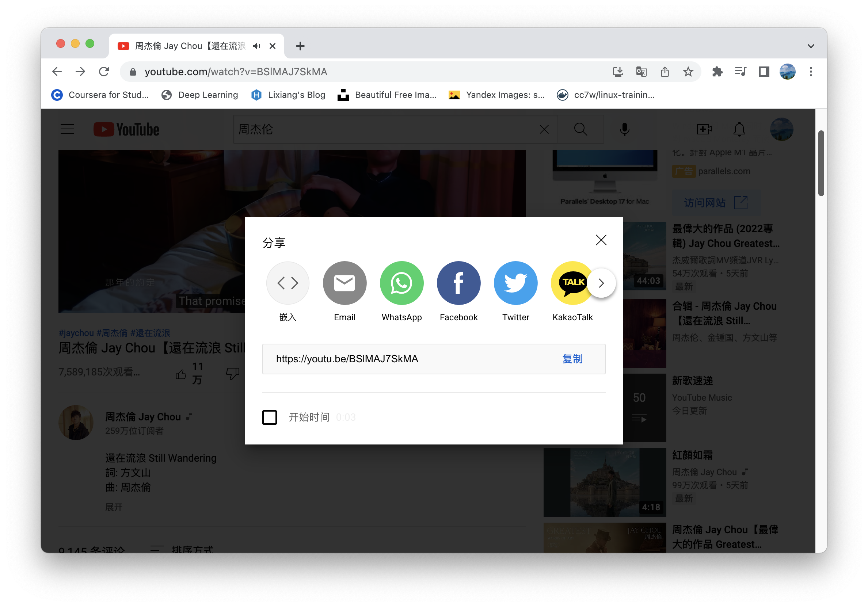Open Deep Learning bookmark
This screenshot has width=868, height=607.
[x=199, y=95]
